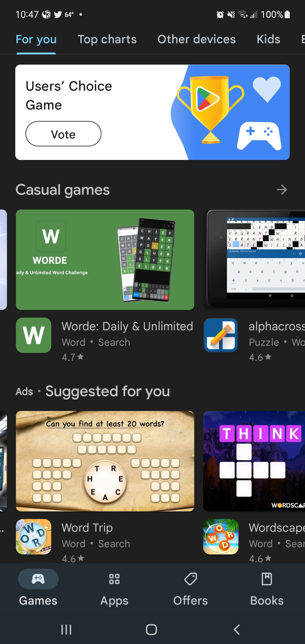Expand Casual games with the arrow
This screenshot has width=305, height=644.
[282, 190]
